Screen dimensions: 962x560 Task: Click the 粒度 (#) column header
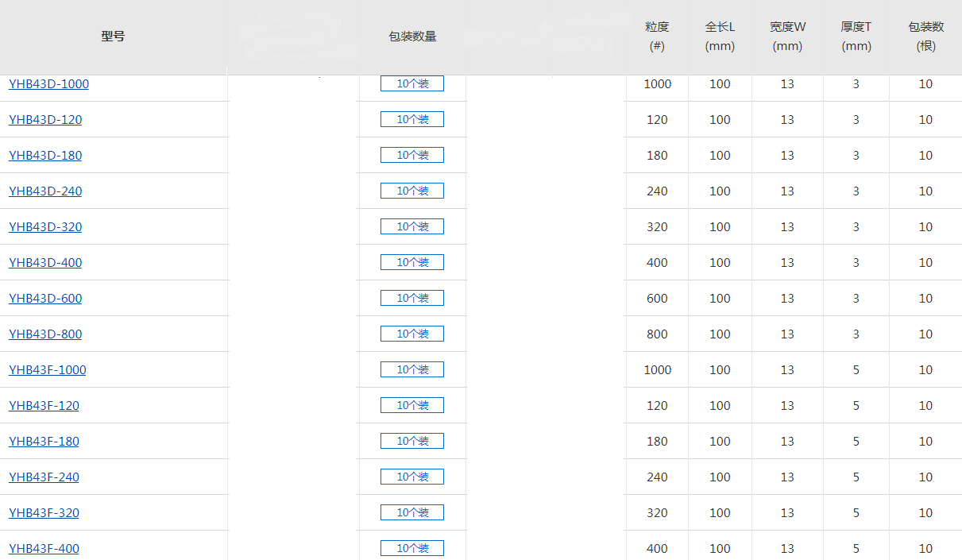tap(657, 37)
